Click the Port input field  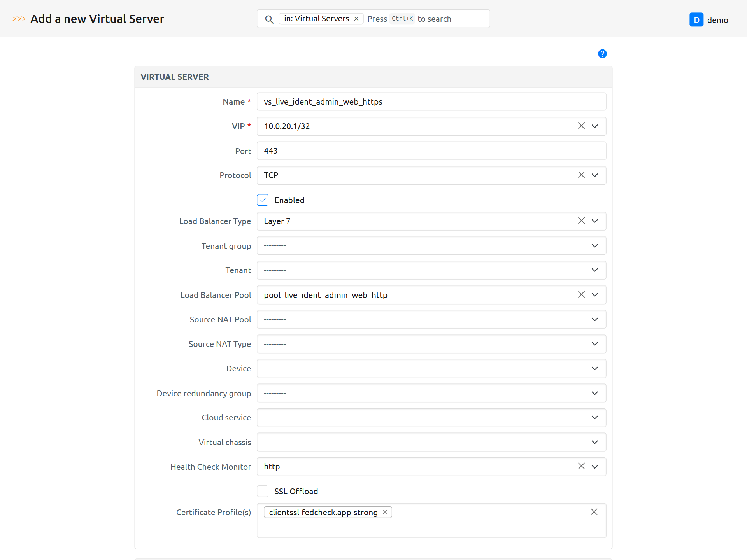431,151
